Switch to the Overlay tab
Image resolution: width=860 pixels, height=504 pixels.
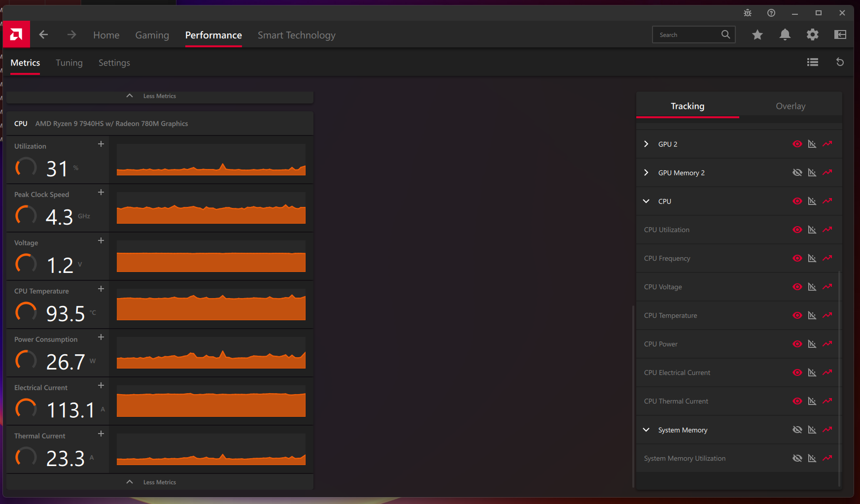[791, 106]
